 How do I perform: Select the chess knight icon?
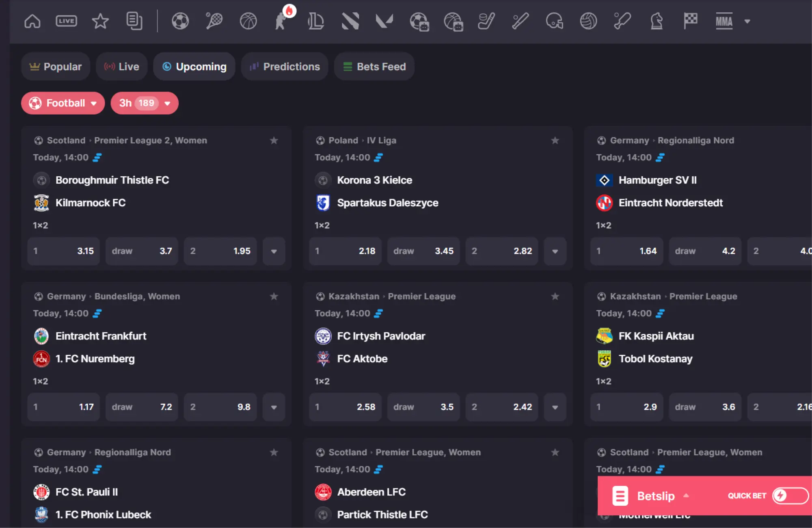(657, 21)
